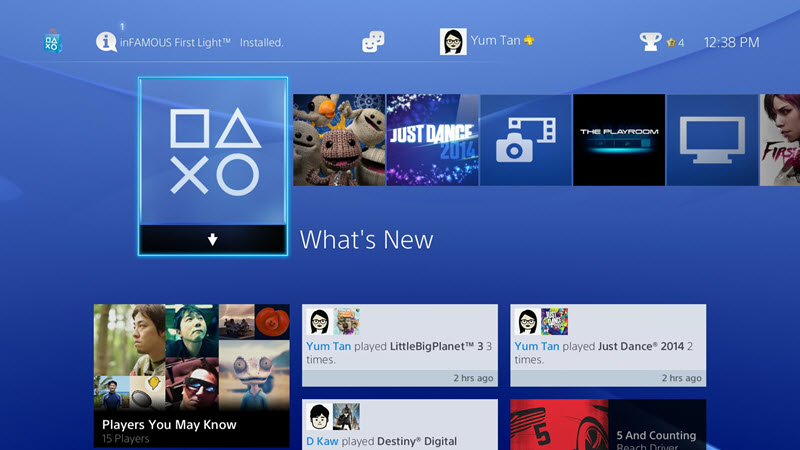Select the TV & Video monitor icon

click(x=712, y=140)
